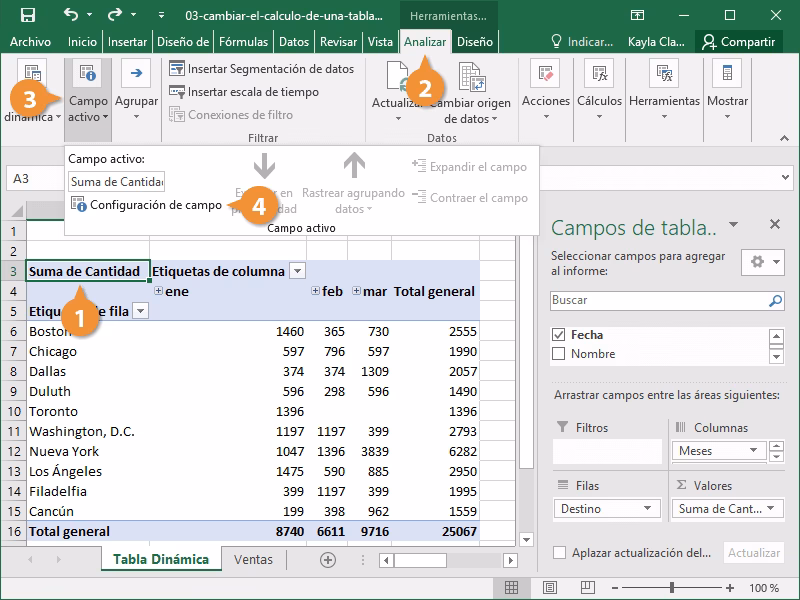Click the vertical scrollbar down arrow
The height and width of the screenshot is (600, 800).
click(x=527, y=539)
